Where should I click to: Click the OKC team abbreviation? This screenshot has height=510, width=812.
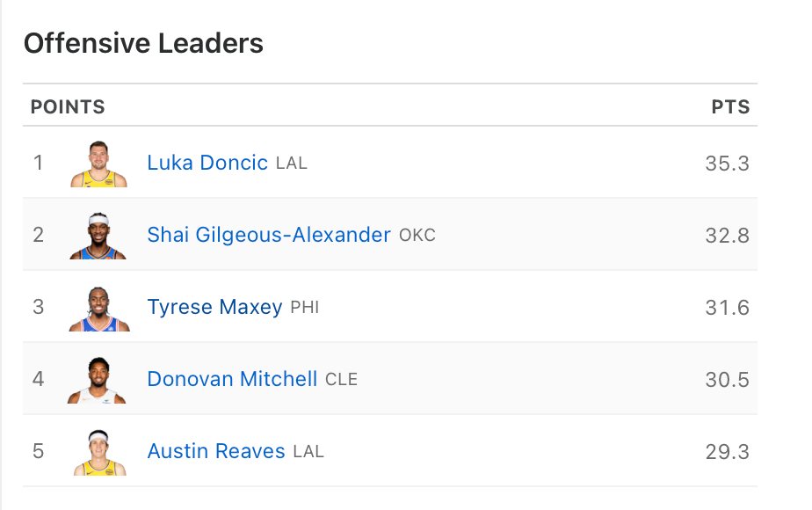click(x=417, y=236)
